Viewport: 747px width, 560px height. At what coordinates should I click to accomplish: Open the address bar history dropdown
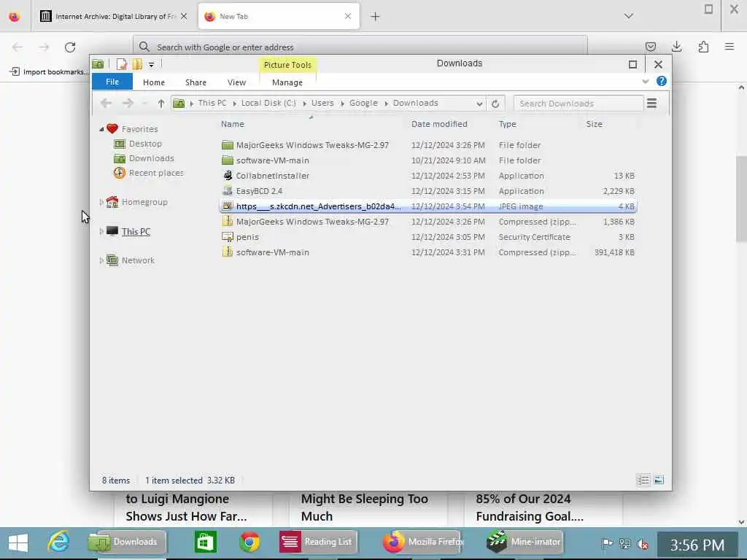point(479,104)
